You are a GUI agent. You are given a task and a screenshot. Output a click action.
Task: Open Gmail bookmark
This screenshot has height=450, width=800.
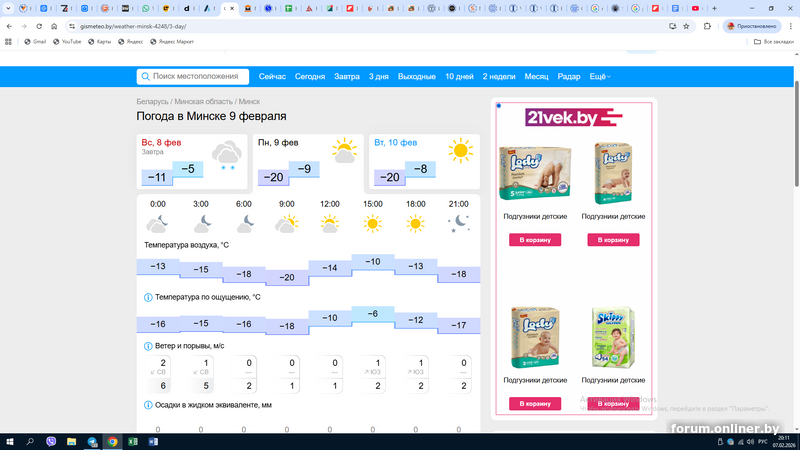(35, 42)
